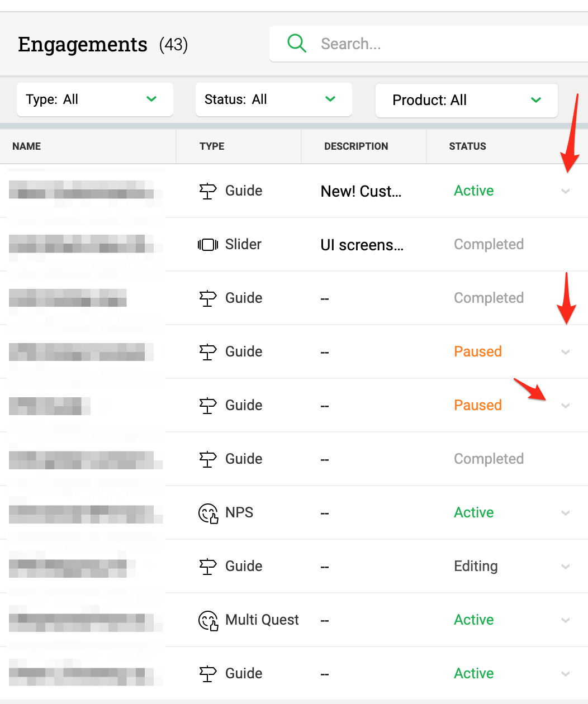This screenshot has width=588, height=704.
Task: Expand the chevron on the first Active Guide row
Action: coord(566,191)
